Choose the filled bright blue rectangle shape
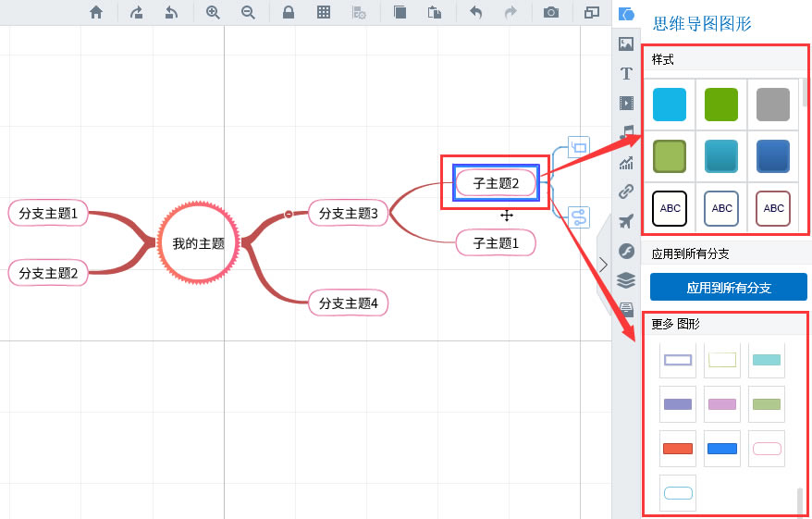This screenshot has width=812, height=519. coord(722,449)
